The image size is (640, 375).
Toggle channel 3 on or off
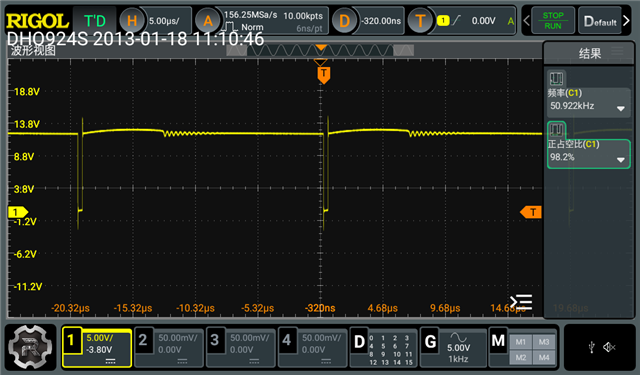(x=215, y=340)
